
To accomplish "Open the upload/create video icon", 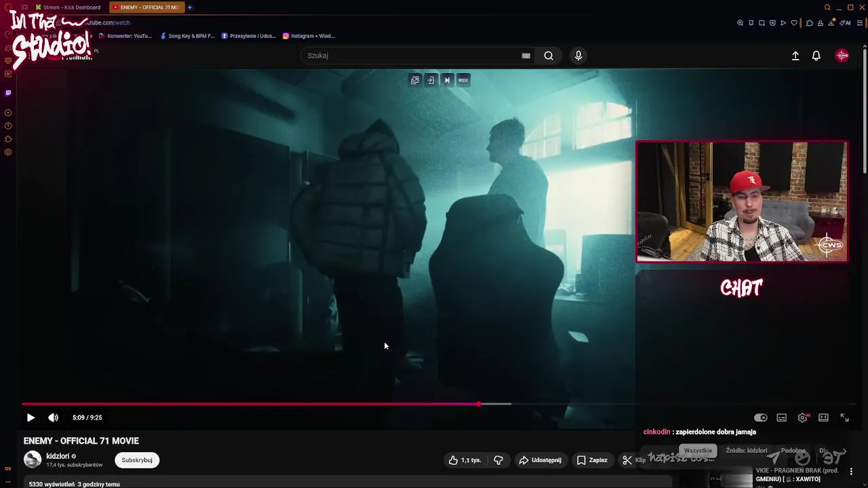I will tap(795, 56).
